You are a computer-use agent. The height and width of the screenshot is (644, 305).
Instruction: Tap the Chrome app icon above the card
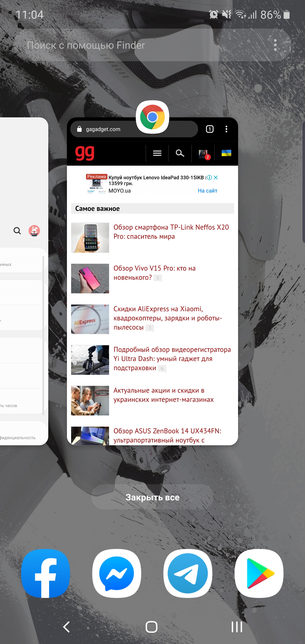click(x=152, y=117)
